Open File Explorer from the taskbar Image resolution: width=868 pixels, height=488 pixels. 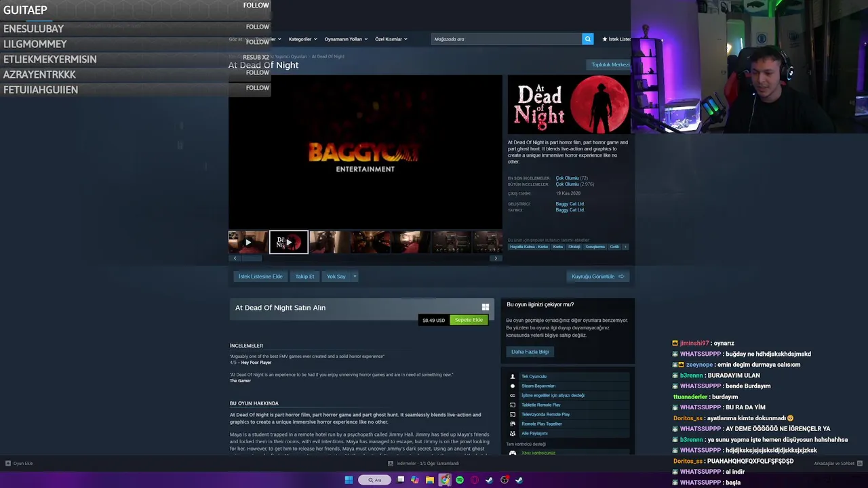coord(430,480)
